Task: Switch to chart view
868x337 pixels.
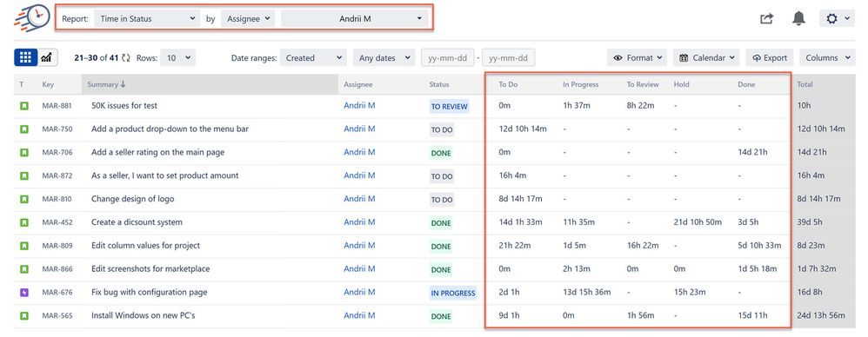Action: coord(48,57)
